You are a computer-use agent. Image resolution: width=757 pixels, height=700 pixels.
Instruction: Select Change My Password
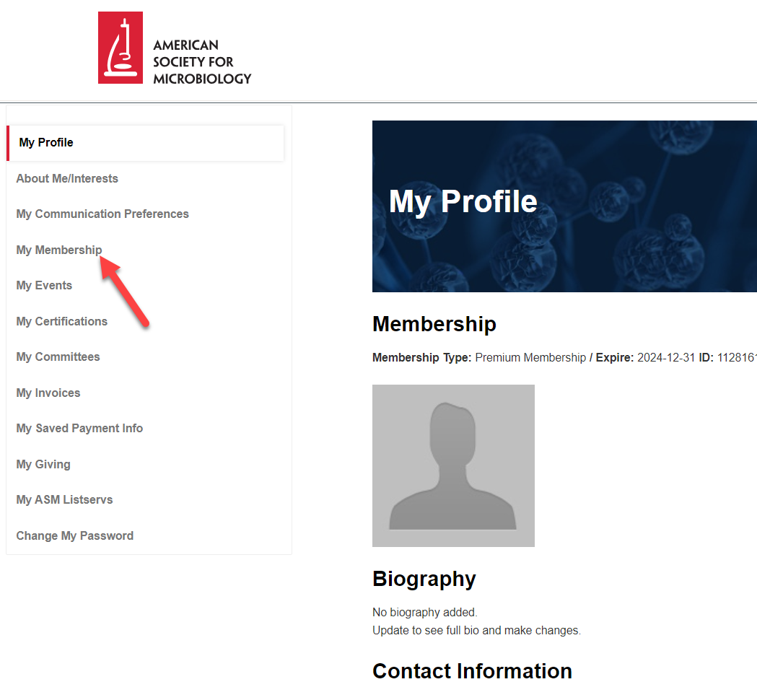pos(74,535)
